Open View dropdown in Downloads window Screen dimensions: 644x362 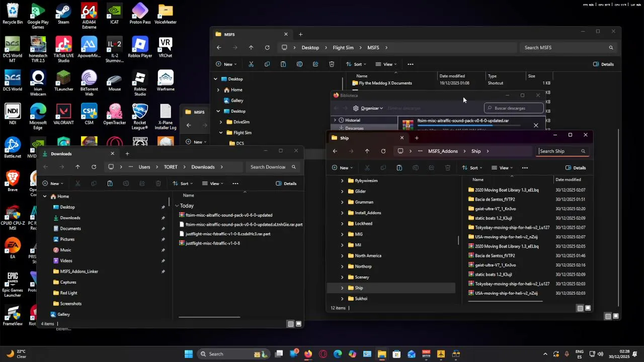click(x=213, y=184)
